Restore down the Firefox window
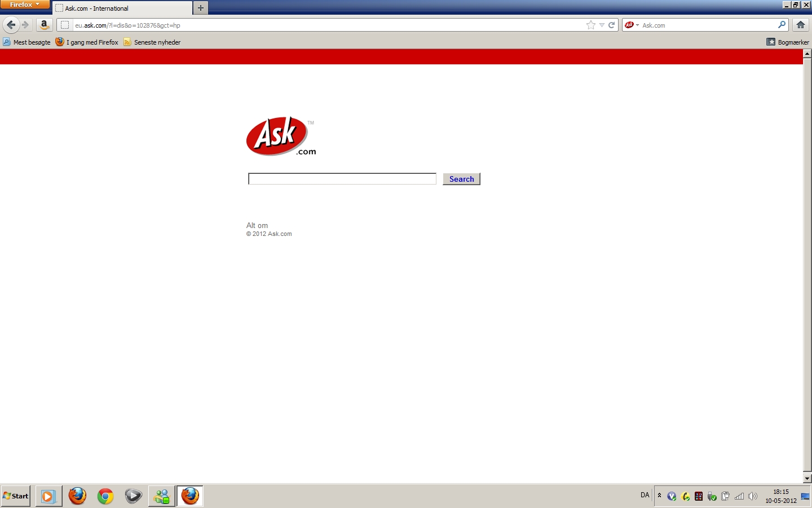 click(x=796, y=5)
